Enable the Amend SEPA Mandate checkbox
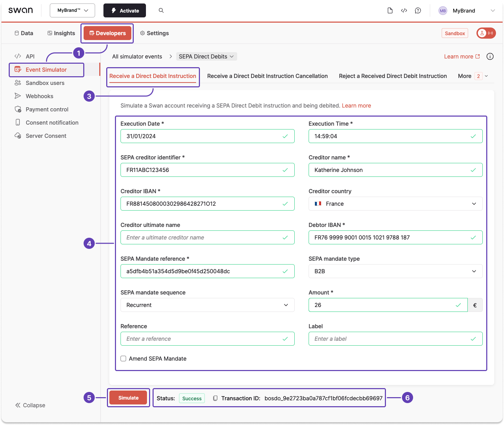 pyautogui.click(x=123, y=358)
